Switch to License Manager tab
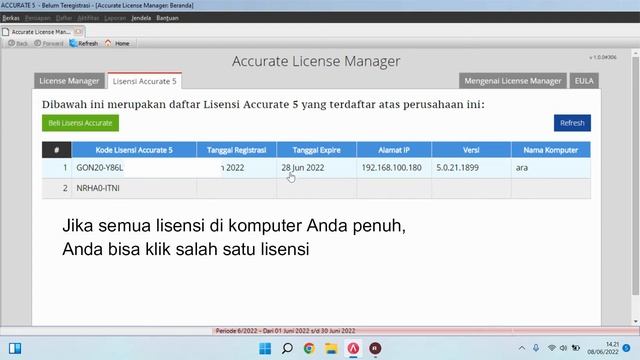This screenshot has height=360, width=640. pyautogui.click(x=69, y=81)
